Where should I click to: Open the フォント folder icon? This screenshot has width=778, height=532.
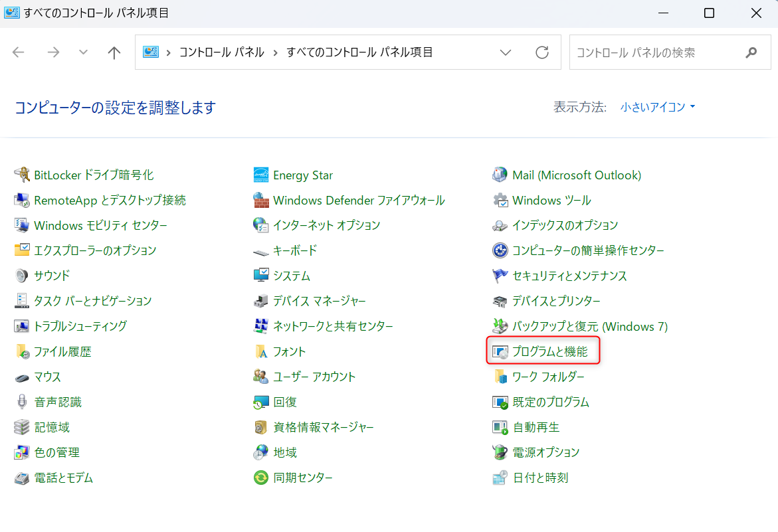pyautogui.click(x=261, y=351)
